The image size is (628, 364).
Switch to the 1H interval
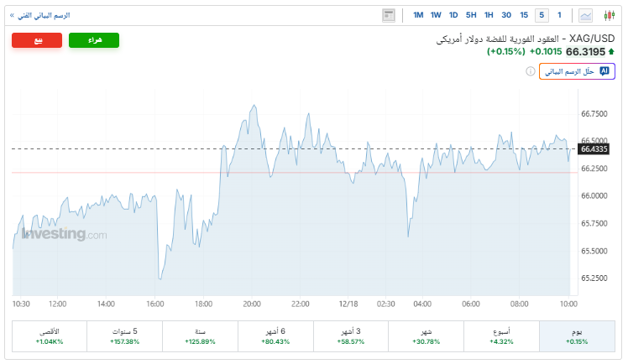click(x=489, y=15)
